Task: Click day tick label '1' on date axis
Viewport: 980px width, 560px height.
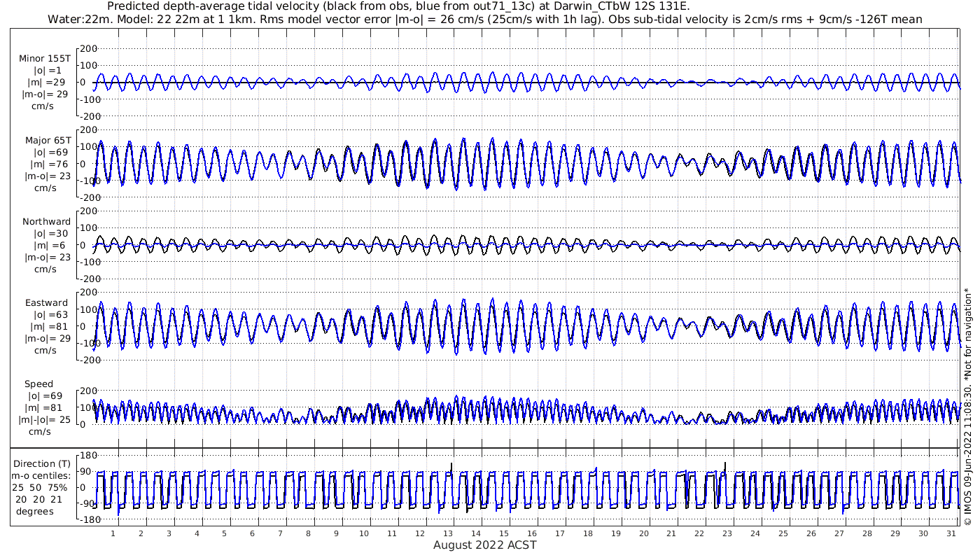Action: pos(113,533)
